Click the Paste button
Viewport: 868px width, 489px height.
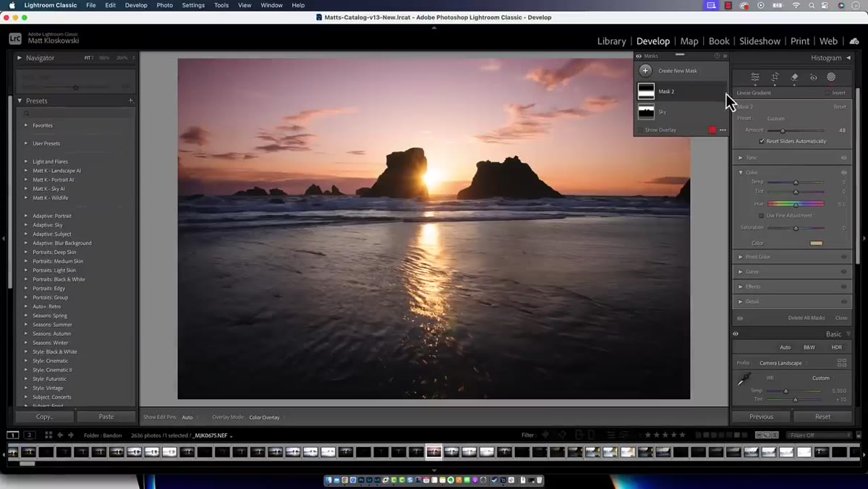point(106,417)
